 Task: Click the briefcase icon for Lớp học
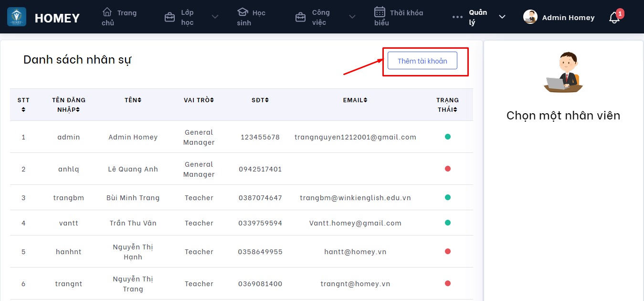coord(169,18)
